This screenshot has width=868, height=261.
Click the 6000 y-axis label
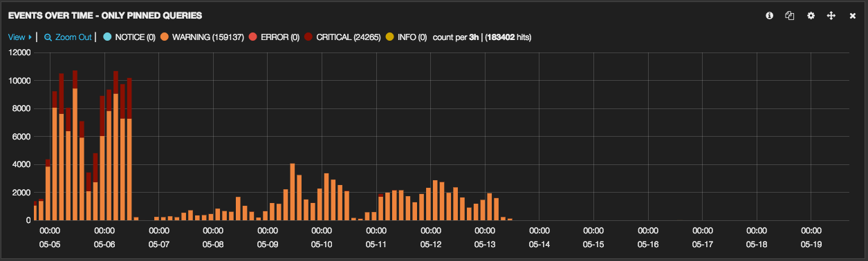21,137
